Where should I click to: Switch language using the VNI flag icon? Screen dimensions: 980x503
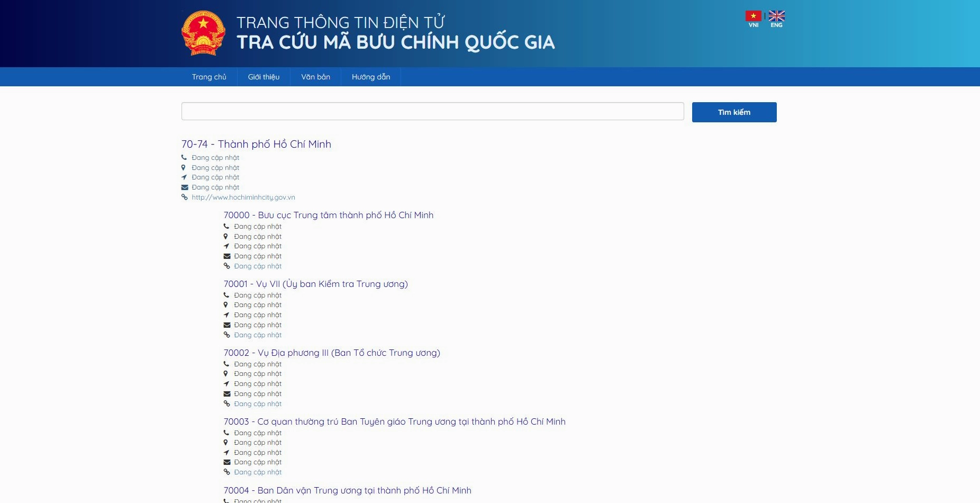(753, 15)
